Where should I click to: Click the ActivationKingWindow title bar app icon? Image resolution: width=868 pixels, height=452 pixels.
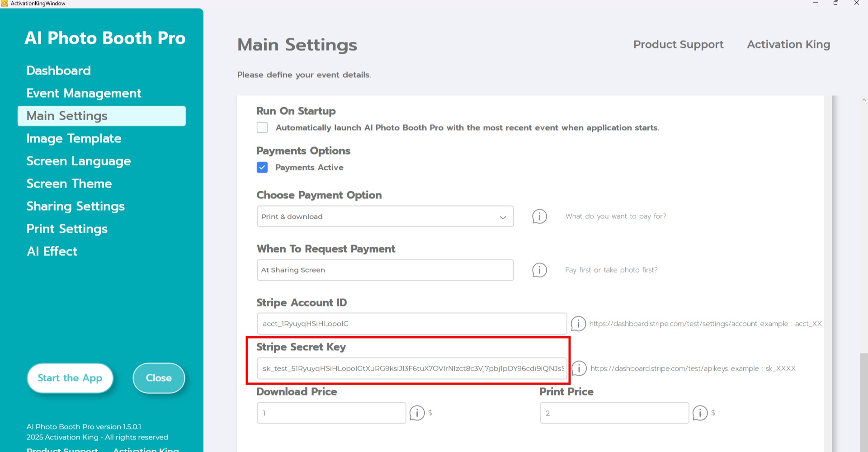pyautogui.click(x=5, y=3)
